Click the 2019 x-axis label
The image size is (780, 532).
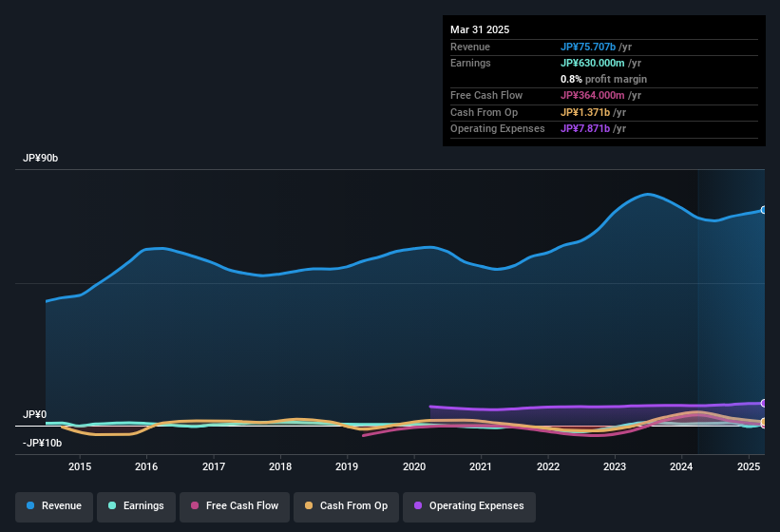pyautogui.click(x=347, y=466)
